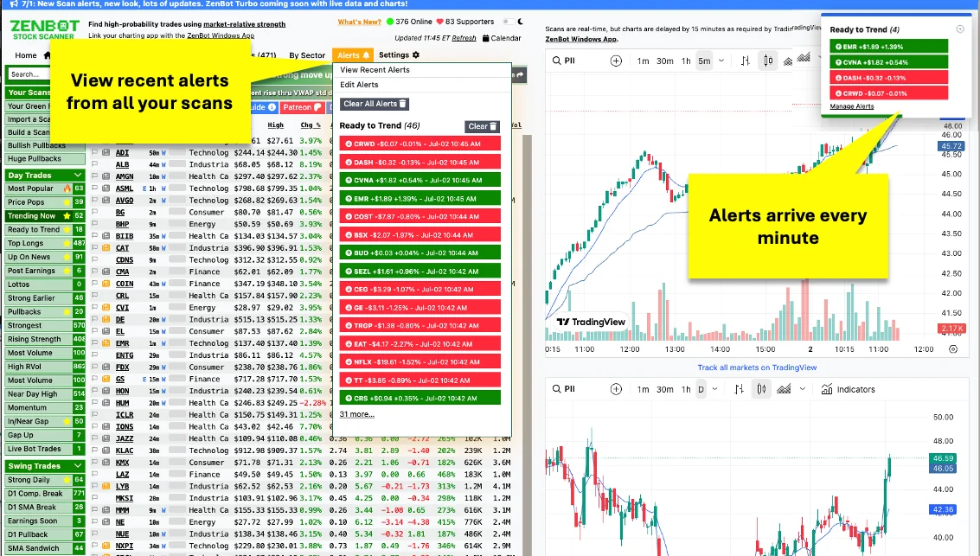
Task: Click the Patreon button
Action: click(x=302, y=107)
